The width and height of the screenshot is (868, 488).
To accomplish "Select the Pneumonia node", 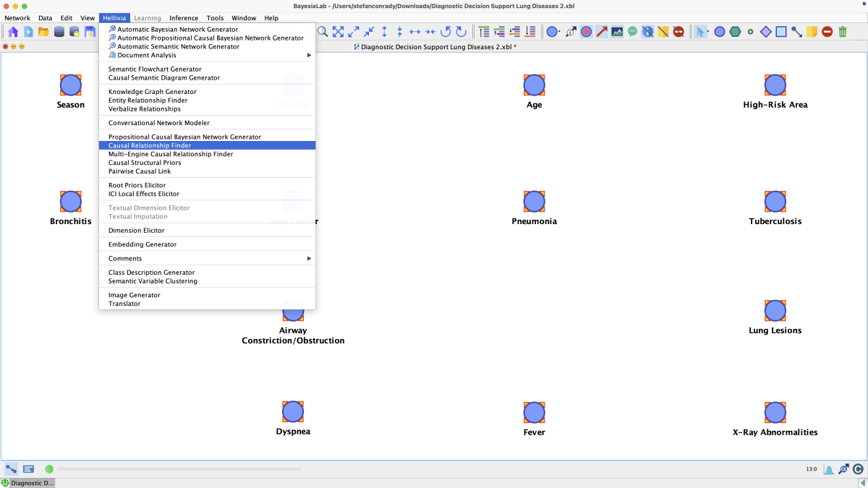I will tap(534, 202).
